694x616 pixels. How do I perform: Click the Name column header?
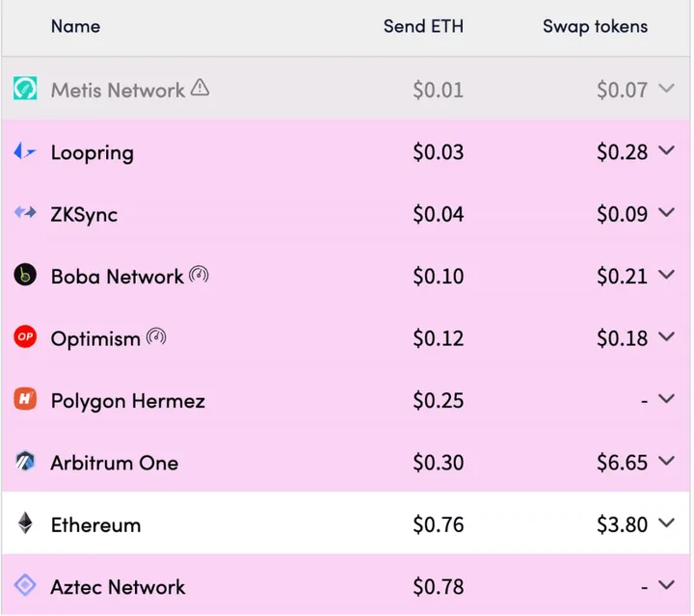pos(75,27)
